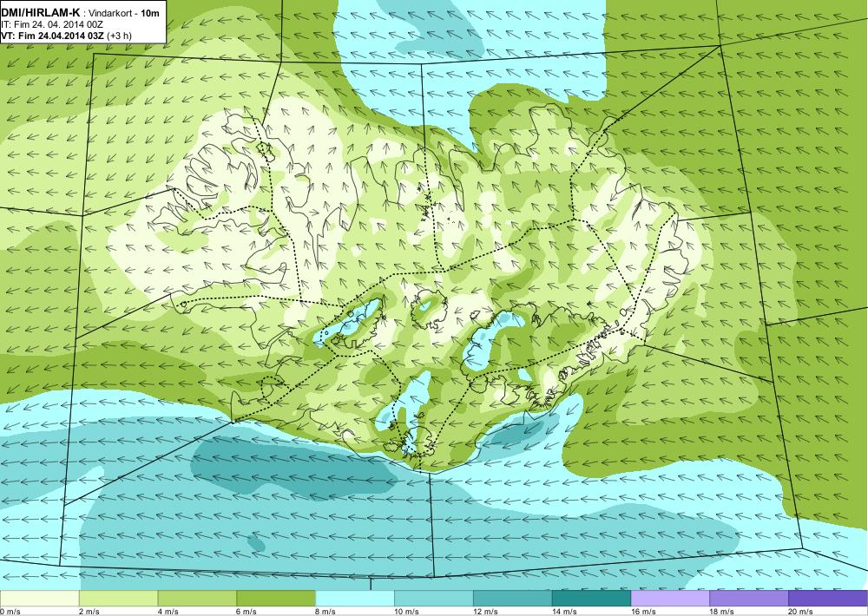Click the pale cream 0–2 m/s legend swatch
The height and width of the screenshot is (616, 868).
point(39,599)
